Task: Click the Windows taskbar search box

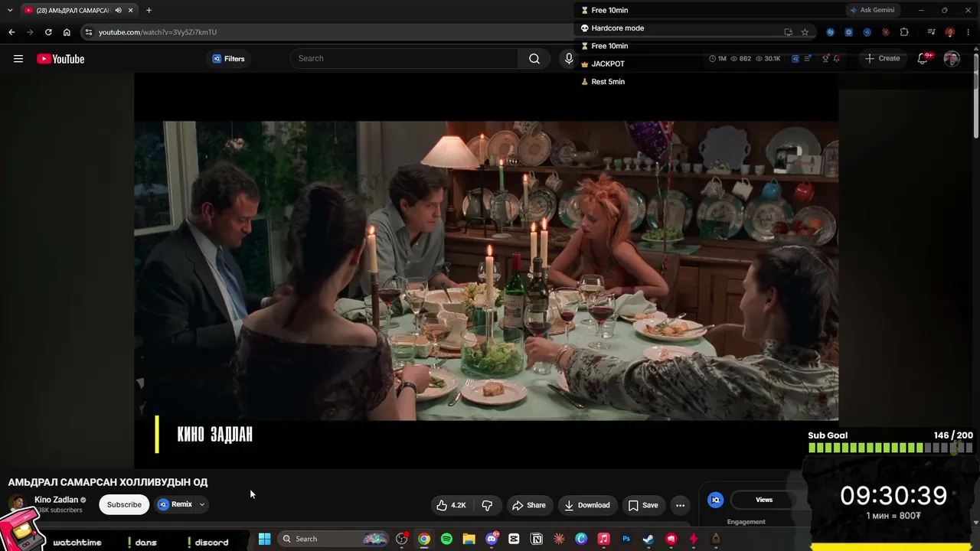Action: pos(333,539)
